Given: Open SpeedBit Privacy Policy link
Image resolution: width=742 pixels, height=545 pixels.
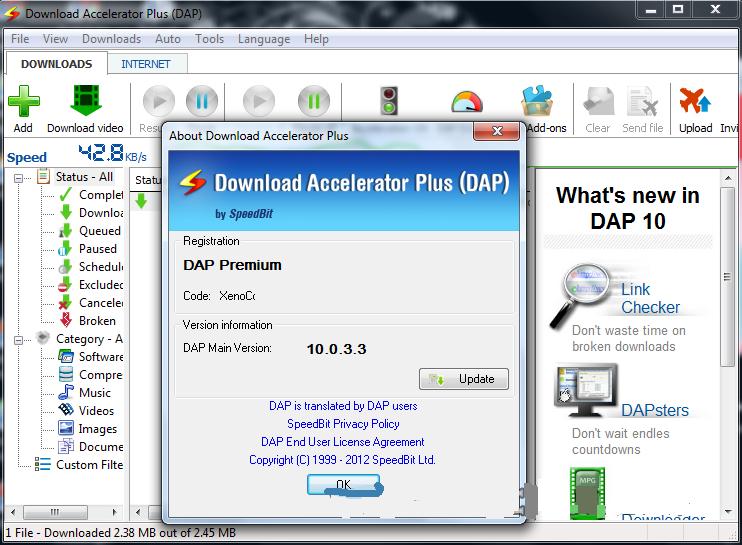Looking at the screenshot, I should coord(343,424).
